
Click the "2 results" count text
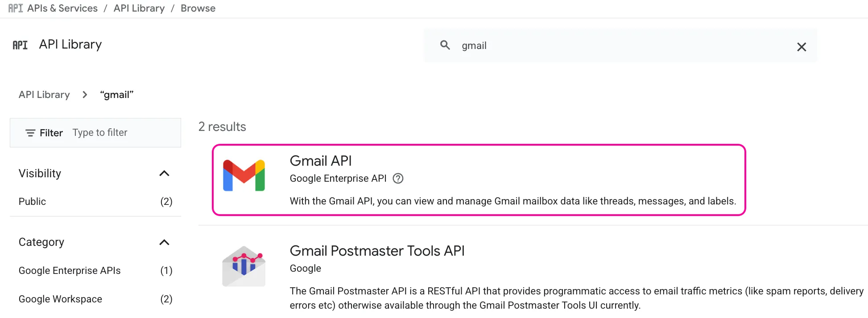coord(222,127)
